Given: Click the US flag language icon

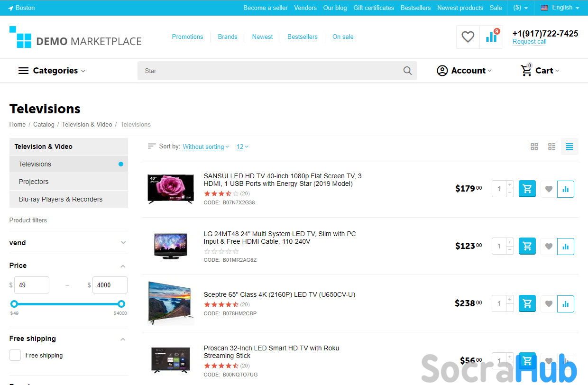Looking at the screenshot, I should (544, 8).
